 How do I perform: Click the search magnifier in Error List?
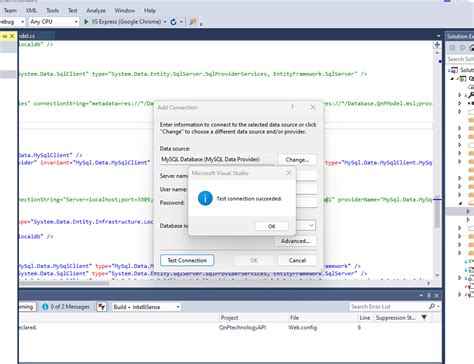tap(432, 306)
